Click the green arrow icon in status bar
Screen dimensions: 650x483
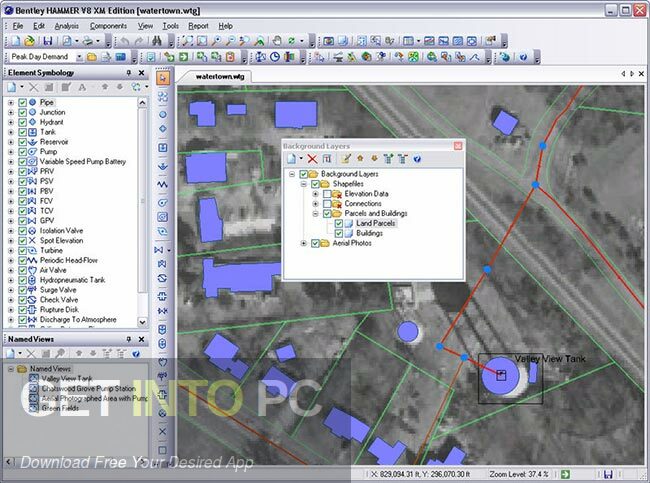pyautogui.click(x=565, y=474)
